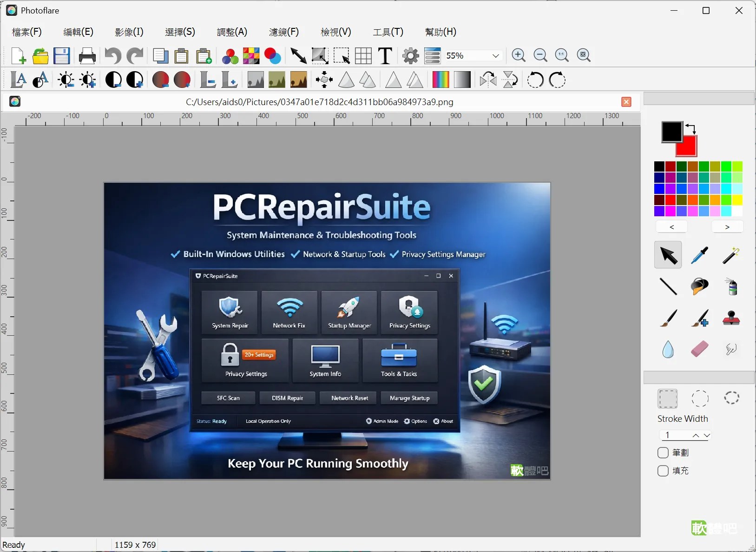Pick the Spray Can tool
The height and width of the screenshot is (552, 756).
(x=731, y=286)
